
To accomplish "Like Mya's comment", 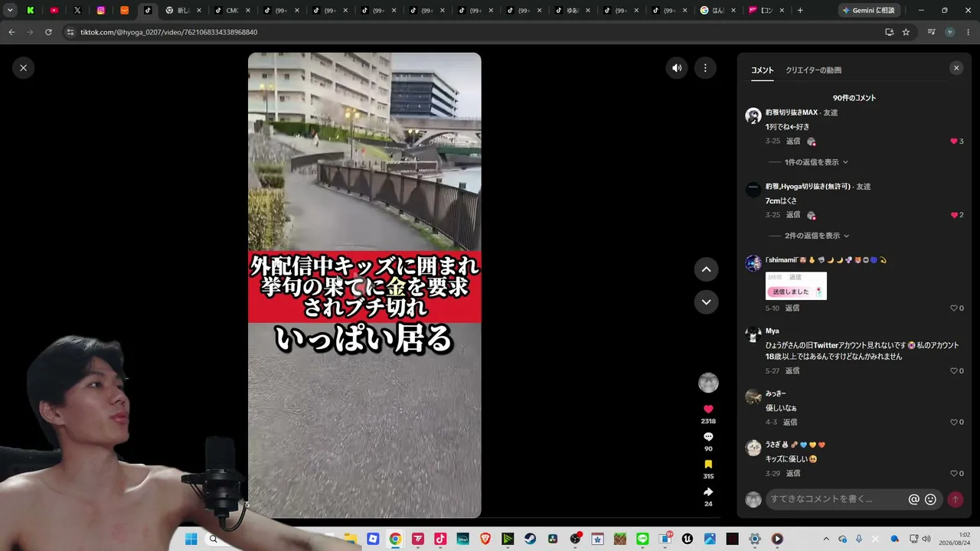I will pyautogui.click(x=954, y=371).
